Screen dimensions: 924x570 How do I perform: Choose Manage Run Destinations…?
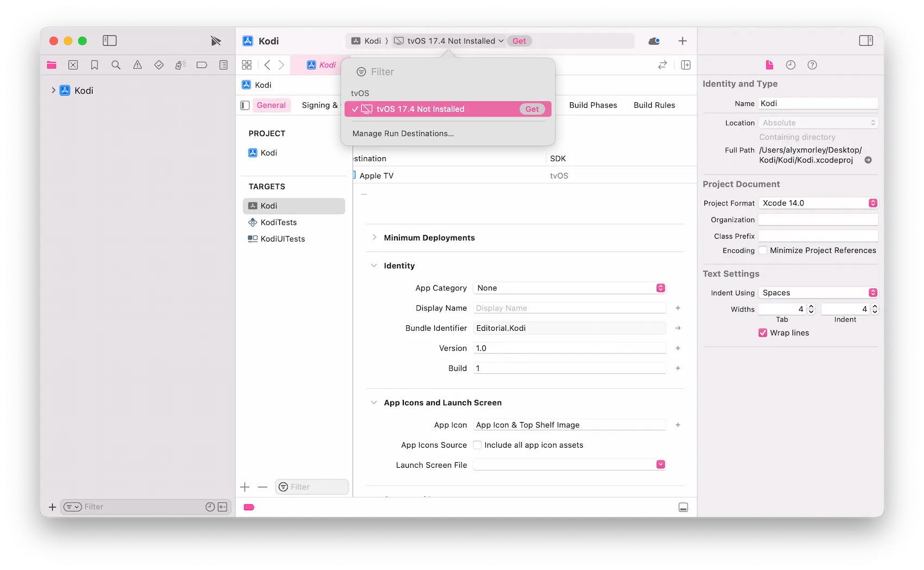pos(403,134)
